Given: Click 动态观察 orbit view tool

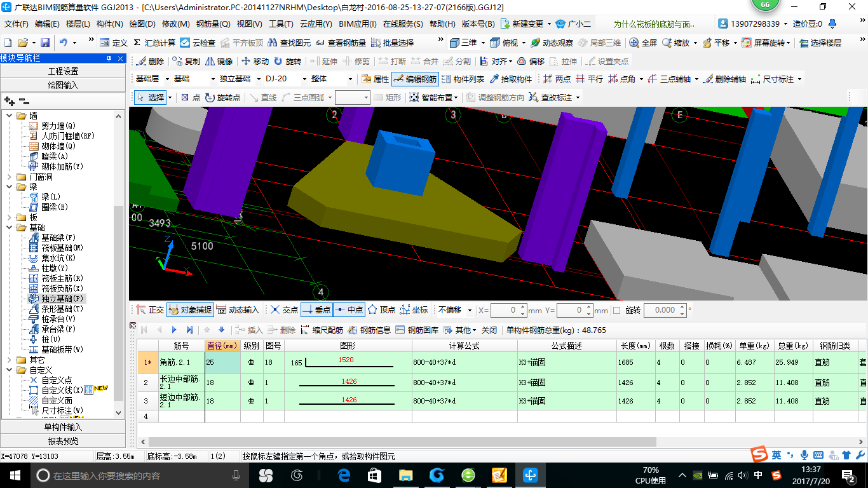Looking at the screenshot, I should click(x=552, y=43).
